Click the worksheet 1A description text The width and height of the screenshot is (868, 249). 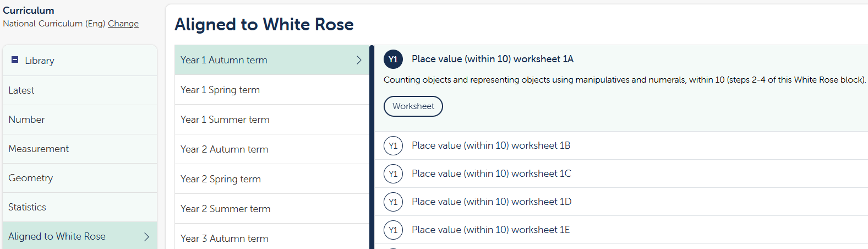tap(625, 80)
